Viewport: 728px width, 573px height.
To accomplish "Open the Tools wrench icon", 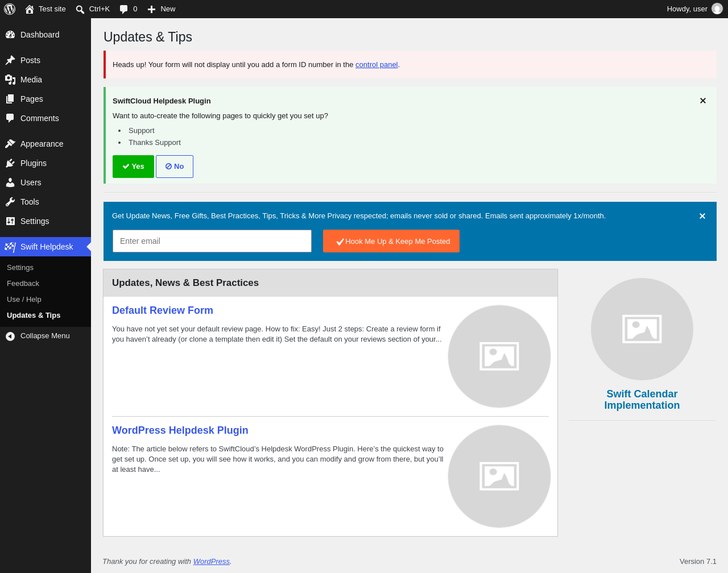I will [x=10, y=202].
